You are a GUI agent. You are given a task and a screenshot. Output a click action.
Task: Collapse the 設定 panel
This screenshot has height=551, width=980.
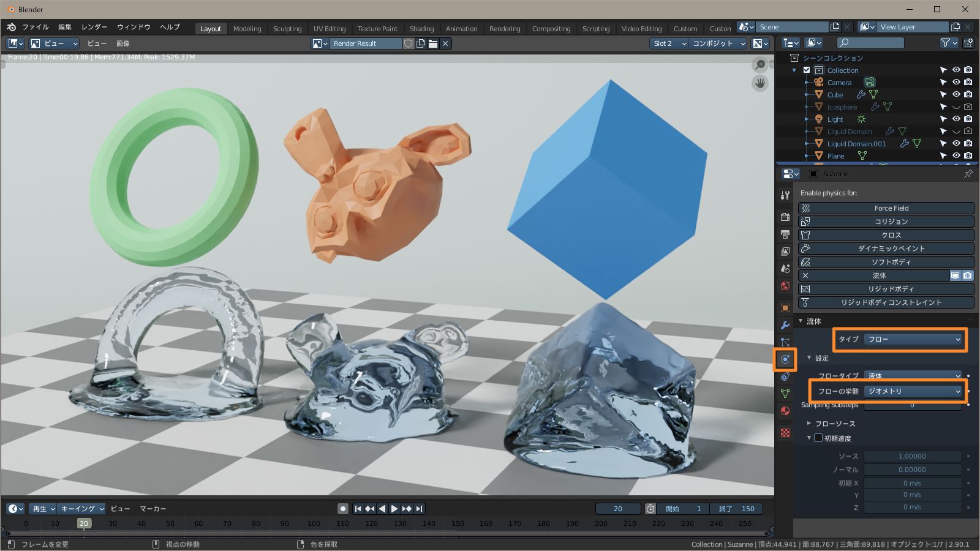809,358
